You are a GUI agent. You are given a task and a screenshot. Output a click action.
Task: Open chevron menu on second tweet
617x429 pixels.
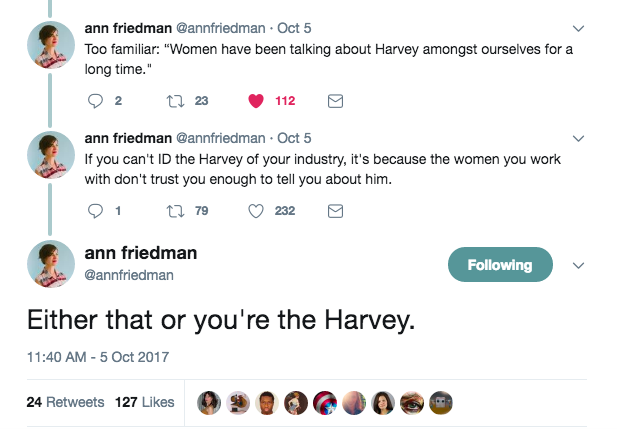tap(577, 138)
